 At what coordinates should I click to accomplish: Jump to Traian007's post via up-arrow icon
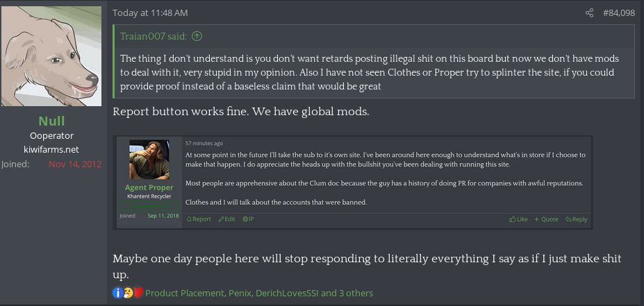(x=197, y=36)
